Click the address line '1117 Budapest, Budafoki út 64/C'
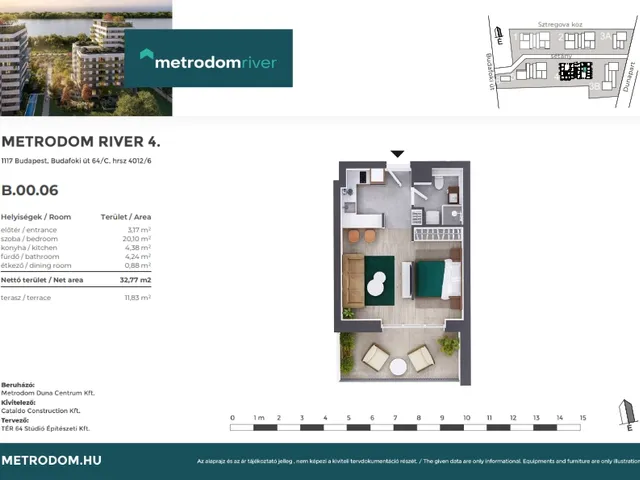640x480 pixels. coord(76,161)
